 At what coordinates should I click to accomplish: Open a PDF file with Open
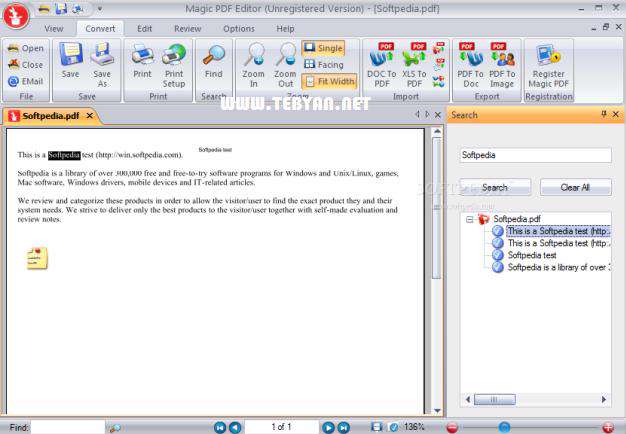[26, 48]
